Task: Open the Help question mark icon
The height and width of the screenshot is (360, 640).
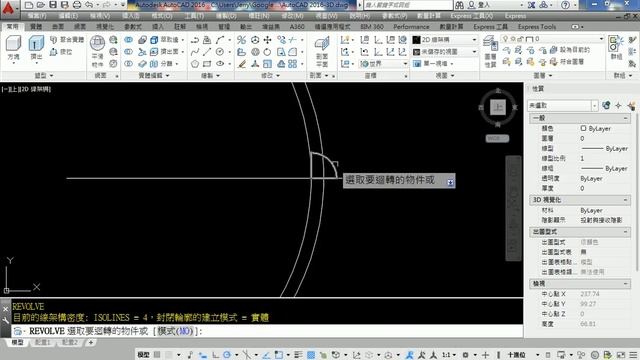Action: pos(565,5)
